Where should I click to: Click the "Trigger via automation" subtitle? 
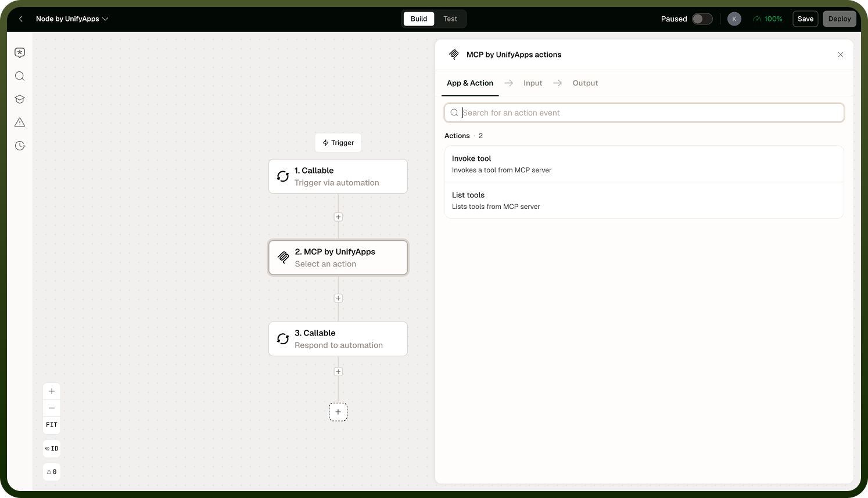337,183
